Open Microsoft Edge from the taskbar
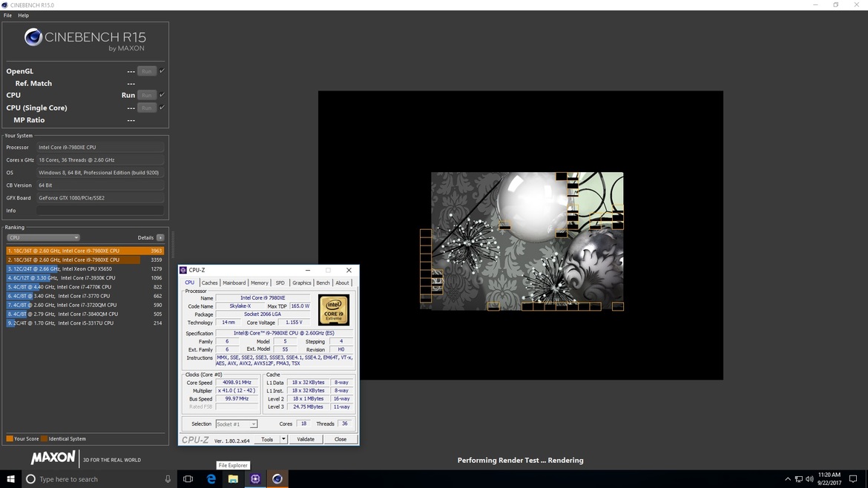This screenshot has height=488, width=868. tap(211, 479)
